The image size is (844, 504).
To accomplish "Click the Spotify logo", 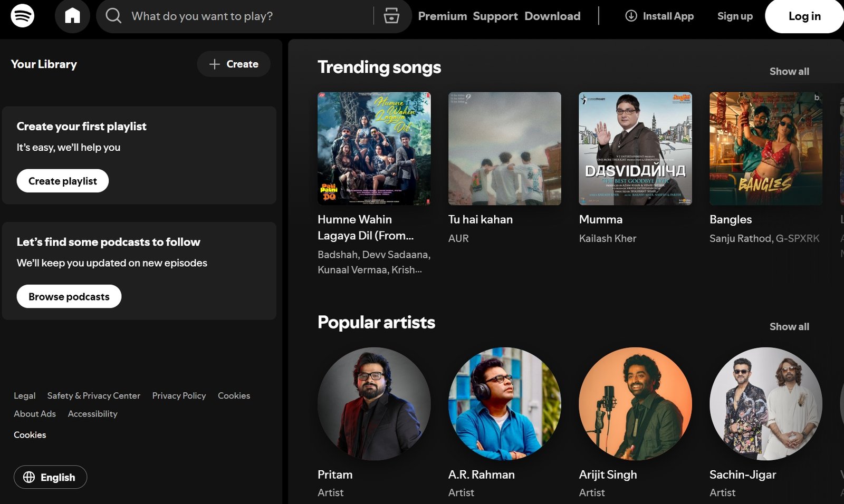I will [23, 16].
